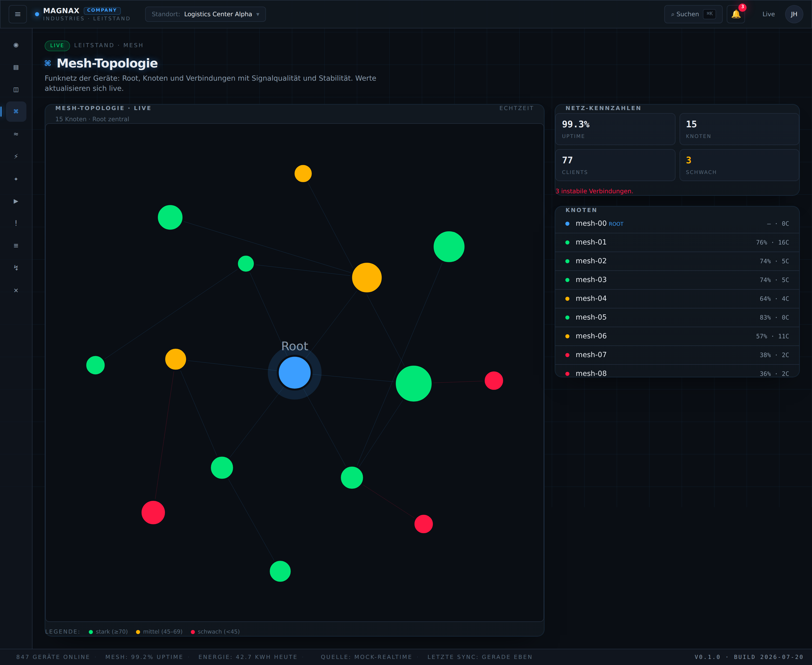Select the topmost orange node in graph
Image resolution: width=812 pixels, height=665 pixels.
point(303,173)
